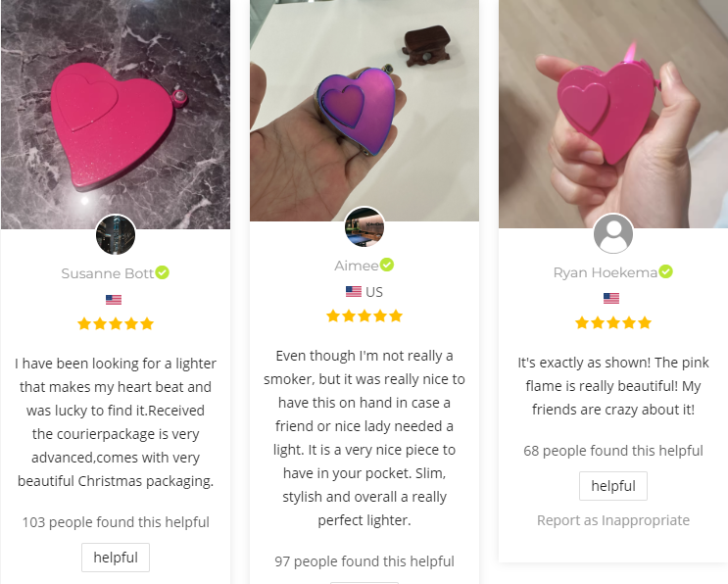Mark Susanne Bott's review as helpful
The image size is (728, 584).
116,558
